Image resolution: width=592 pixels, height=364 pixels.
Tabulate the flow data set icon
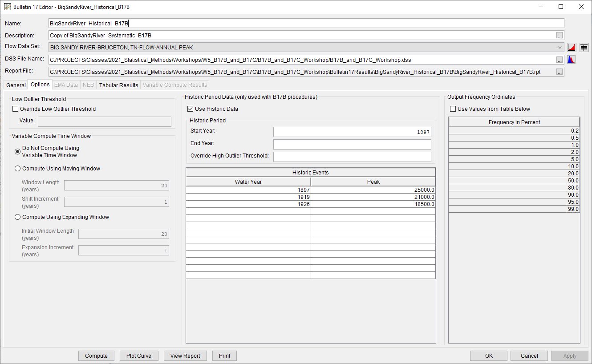coord(584,47)
